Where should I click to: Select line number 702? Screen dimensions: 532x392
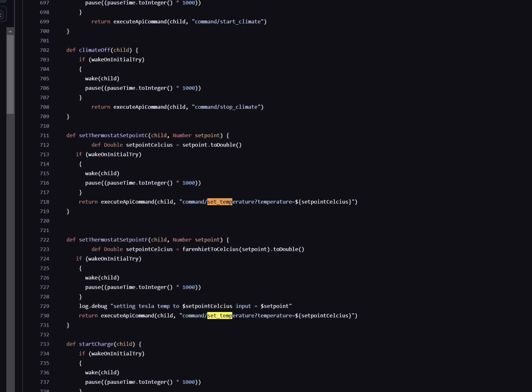(x=45, y=50)
